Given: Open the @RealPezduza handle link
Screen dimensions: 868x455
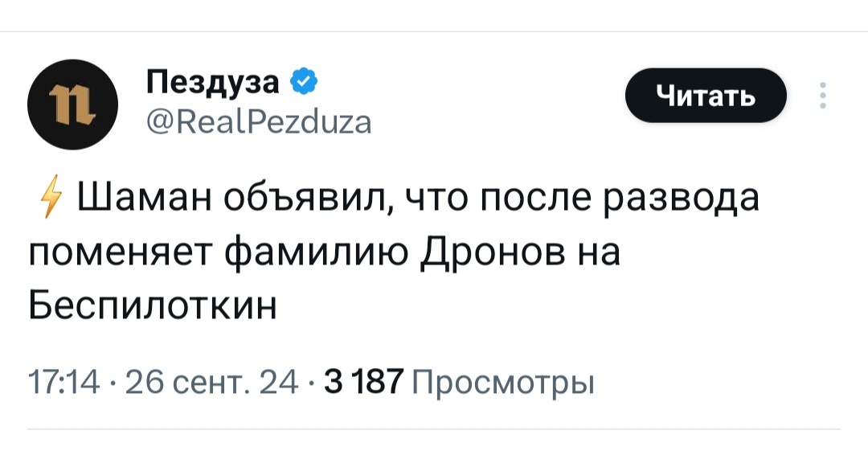Looking at the screenshot, I should pyautogui.click(x=259, y=123).
